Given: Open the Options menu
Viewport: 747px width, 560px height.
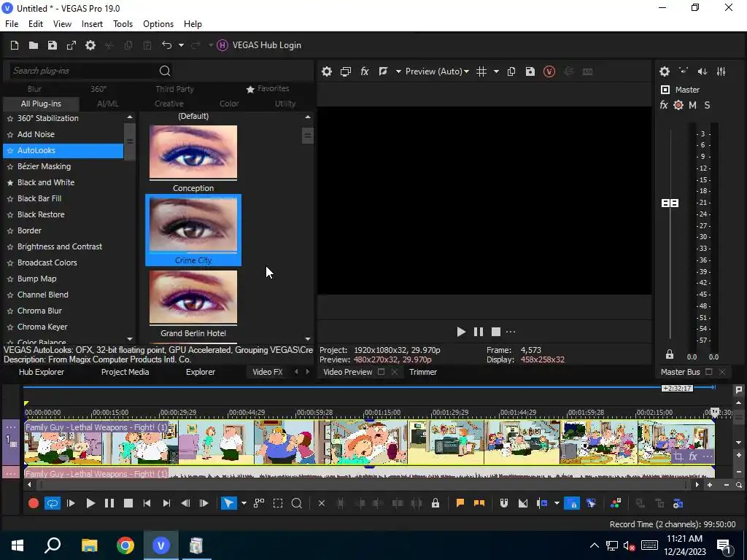Looking at the screenshot, I should coord(158,24).
